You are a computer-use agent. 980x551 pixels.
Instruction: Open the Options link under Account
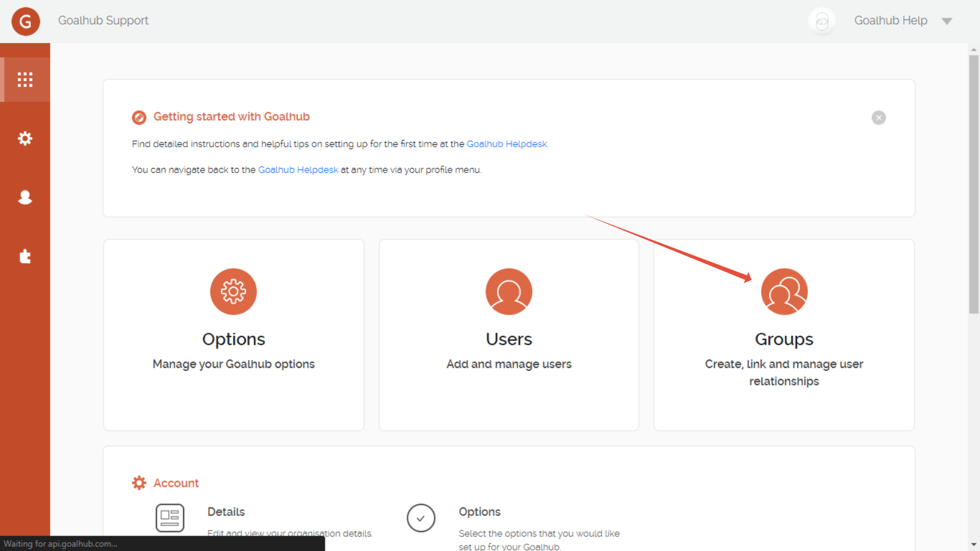(x=479, y=512)
